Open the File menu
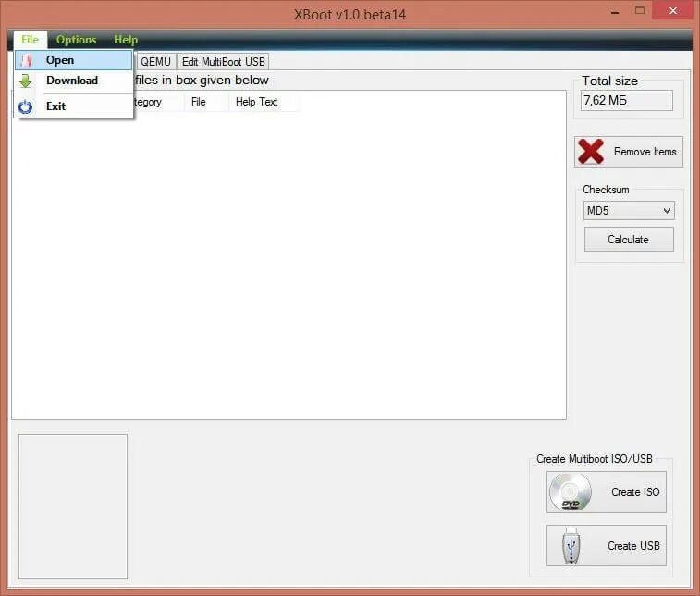Screen dimensions: 700x596 [x=30, y=40]
